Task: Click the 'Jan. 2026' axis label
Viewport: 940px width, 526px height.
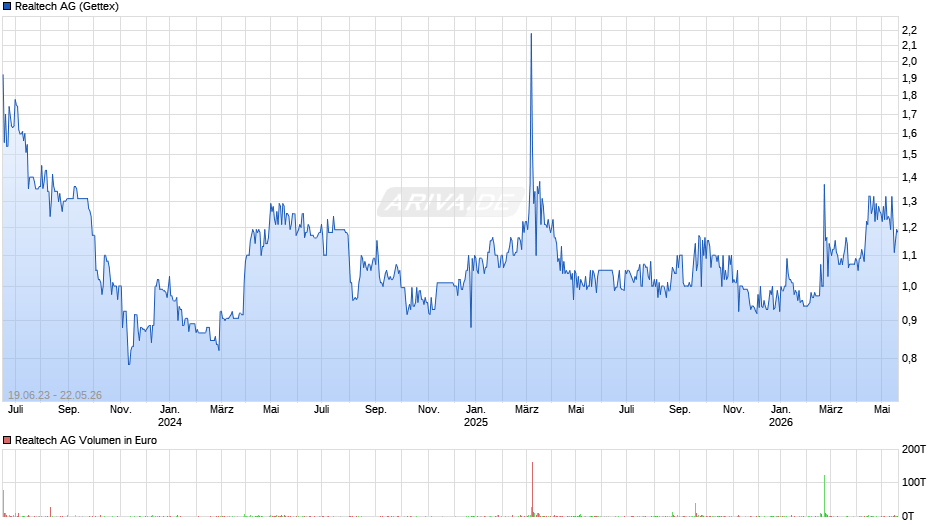Action: pos(781,416)
